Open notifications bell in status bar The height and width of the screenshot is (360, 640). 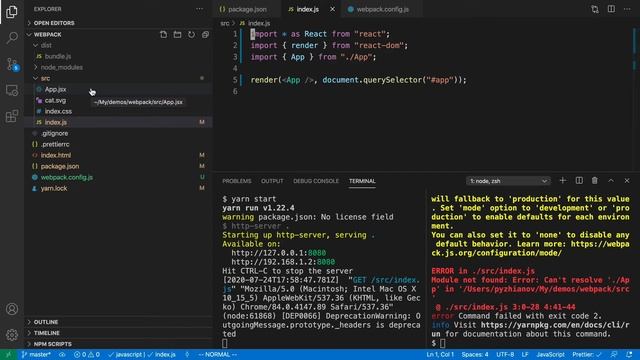click(x=629, y=354)
